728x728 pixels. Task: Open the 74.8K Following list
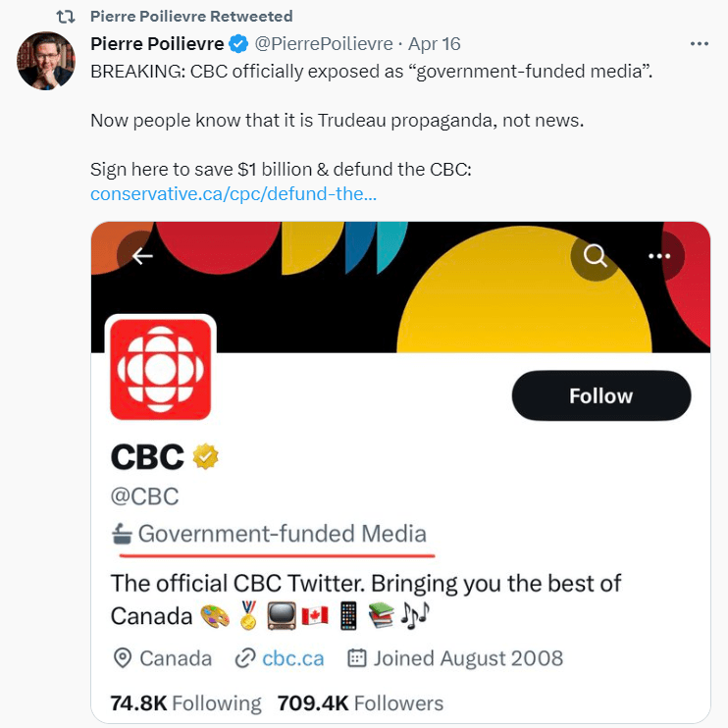point(186,703)
